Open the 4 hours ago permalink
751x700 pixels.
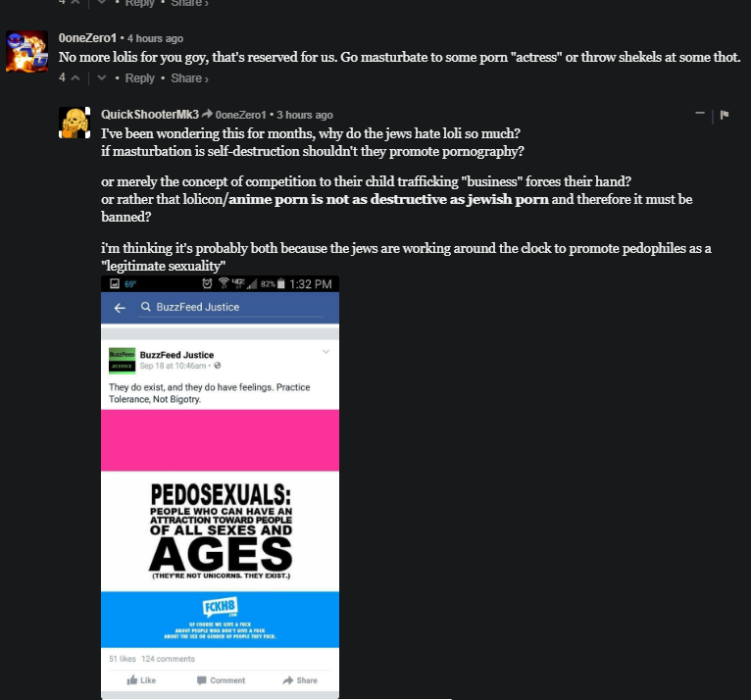[155, 38]
